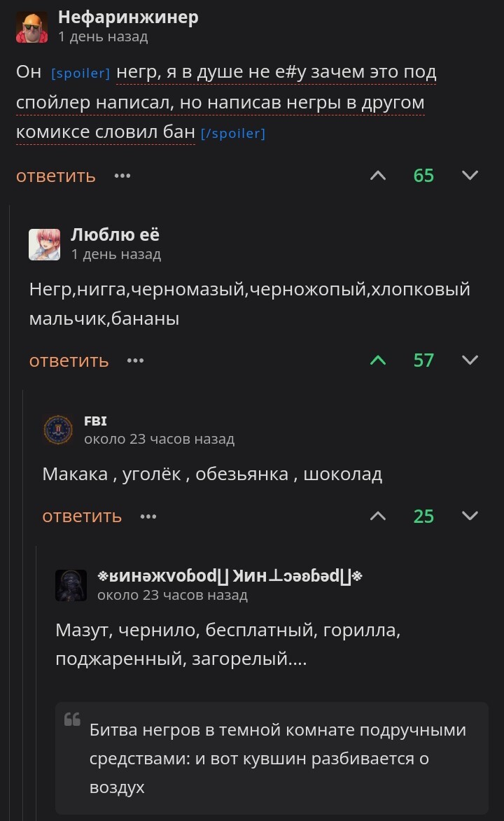The height and width of the screenshot is (821, 504).
Task: Open Нефаринжинер's avatar with the orange helmet
Action: (x=32, y=27)
